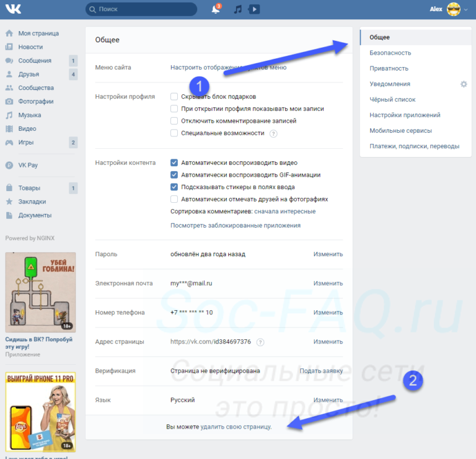Click Изменить next to Адрес страницы
Screen dimensions: 476x459
click(x=328, y=342)
